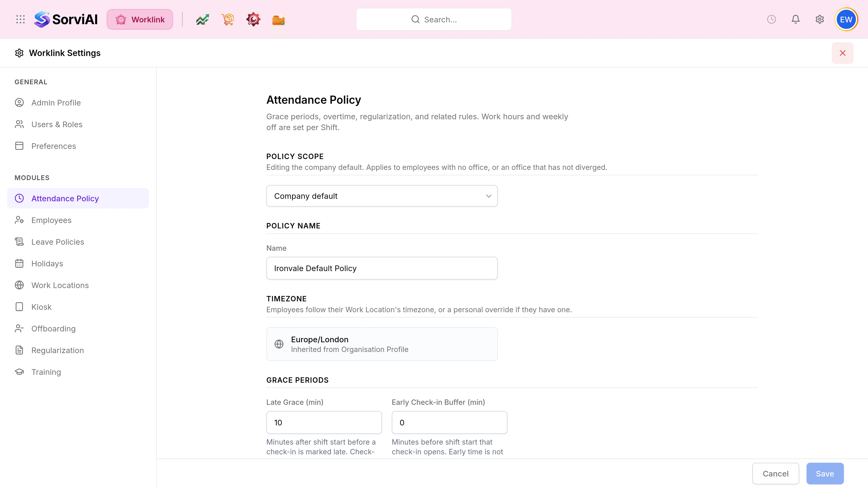Click the Cancel button

775,474
